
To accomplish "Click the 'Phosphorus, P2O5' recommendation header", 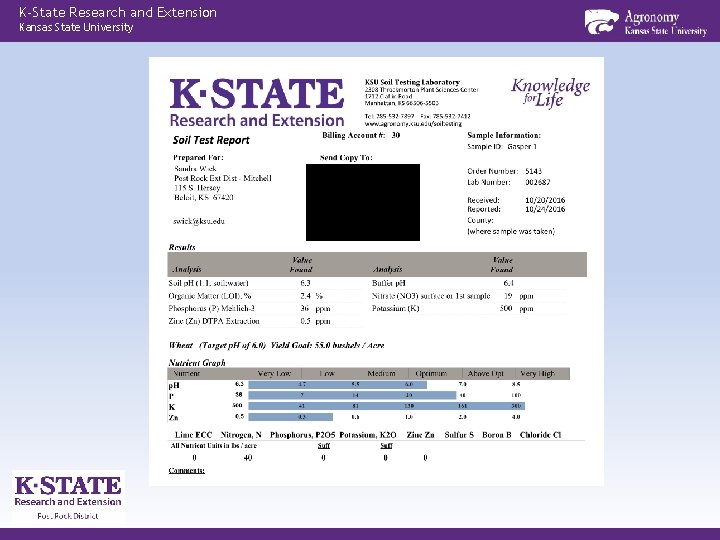I will pos(303,434).
